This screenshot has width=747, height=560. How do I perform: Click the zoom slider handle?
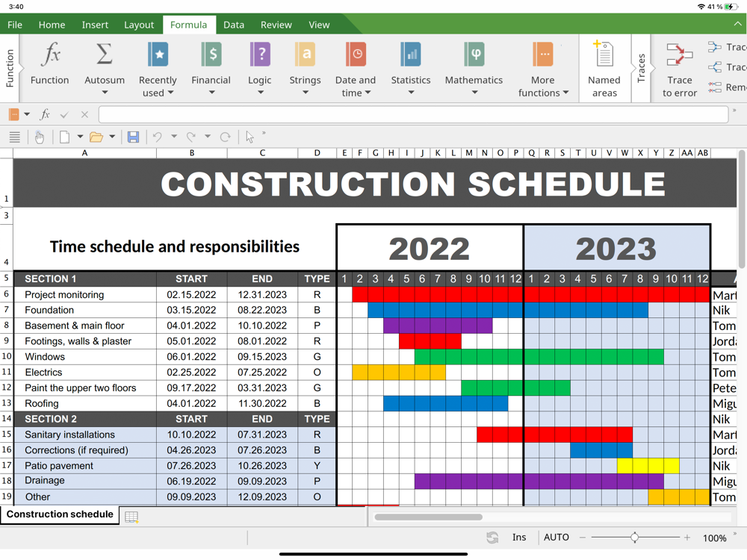click(634, 538)
